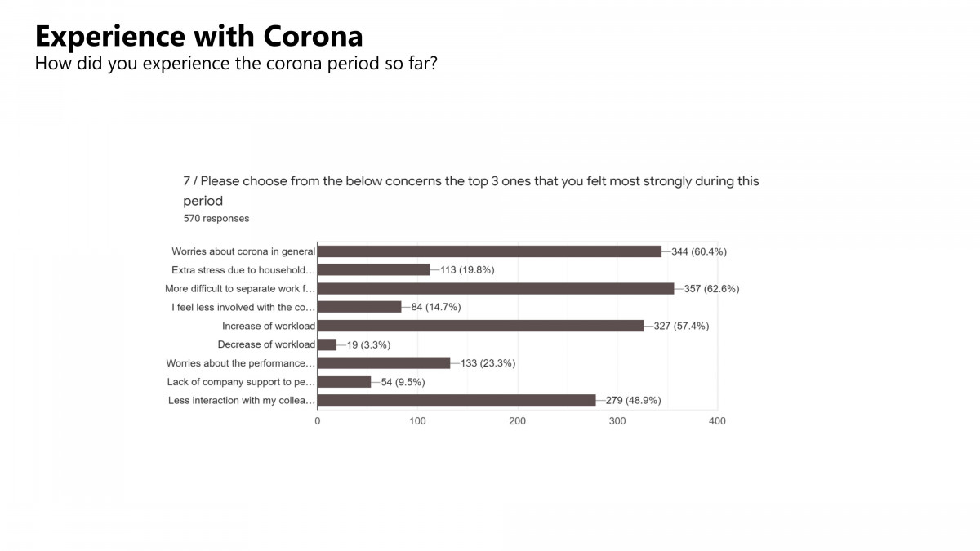980x551 pixels.
Task: Select the "Worries about the performance" bar
Action: (x=384, y=363)
